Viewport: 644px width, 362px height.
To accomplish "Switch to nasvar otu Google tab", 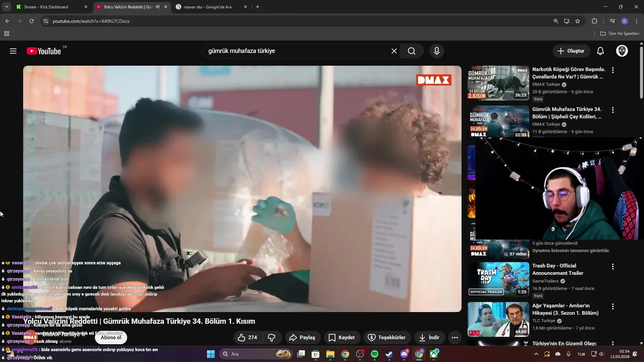I will click(211, 7).
